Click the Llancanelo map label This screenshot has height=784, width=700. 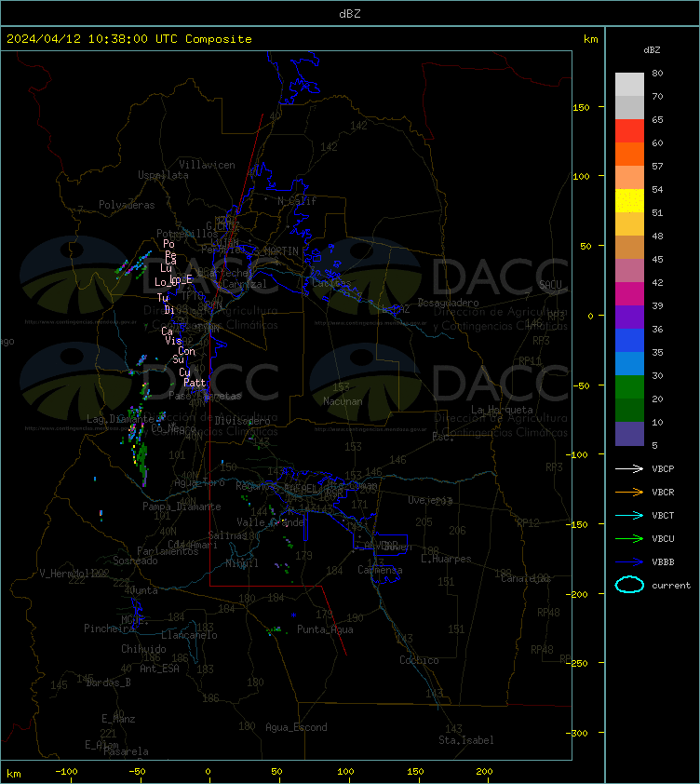pyautogui.click(x=189, y=635)
